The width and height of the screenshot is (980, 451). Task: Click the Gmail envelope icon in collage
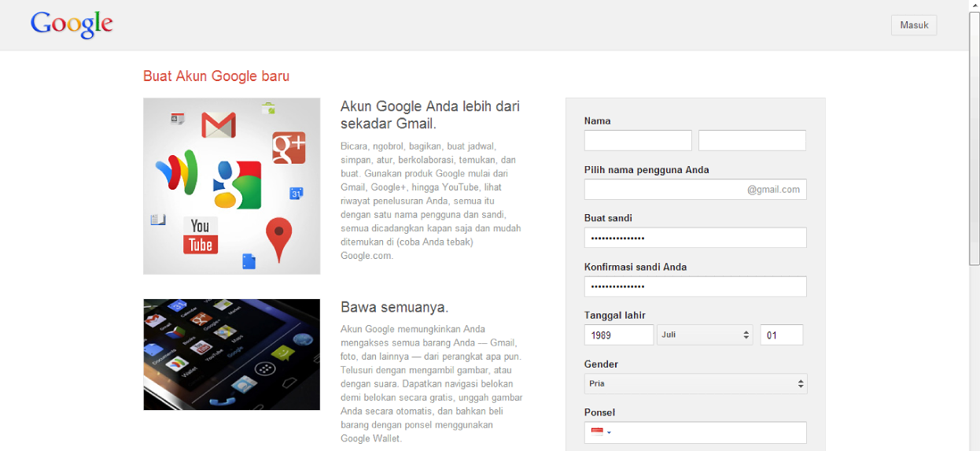click(219, 125)
